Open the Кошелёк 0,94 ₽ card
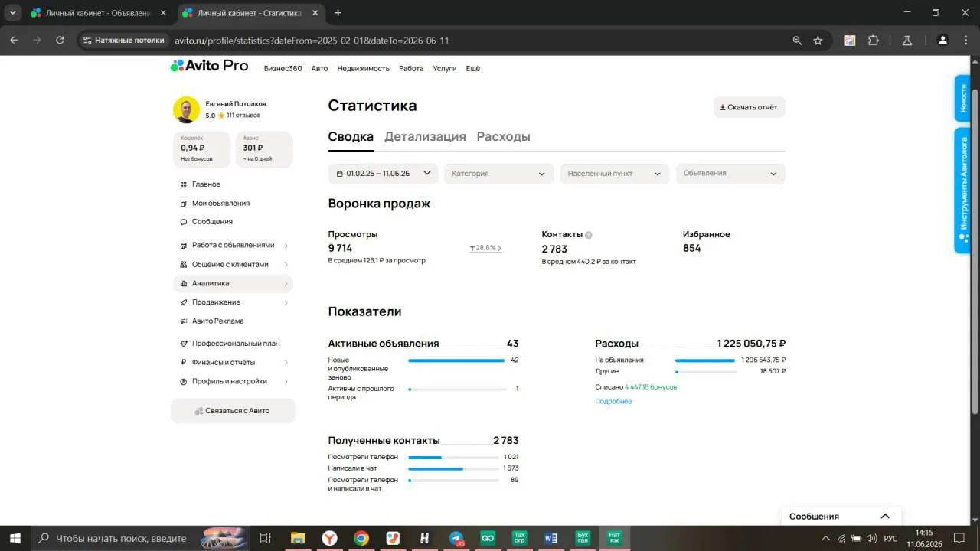The image size is (980, 551). coord(202,149)
